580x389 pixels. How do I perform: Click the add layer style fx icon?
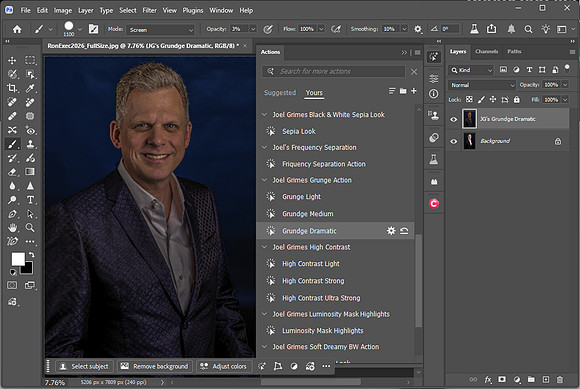pyautogui.click(x=488, y=379)
